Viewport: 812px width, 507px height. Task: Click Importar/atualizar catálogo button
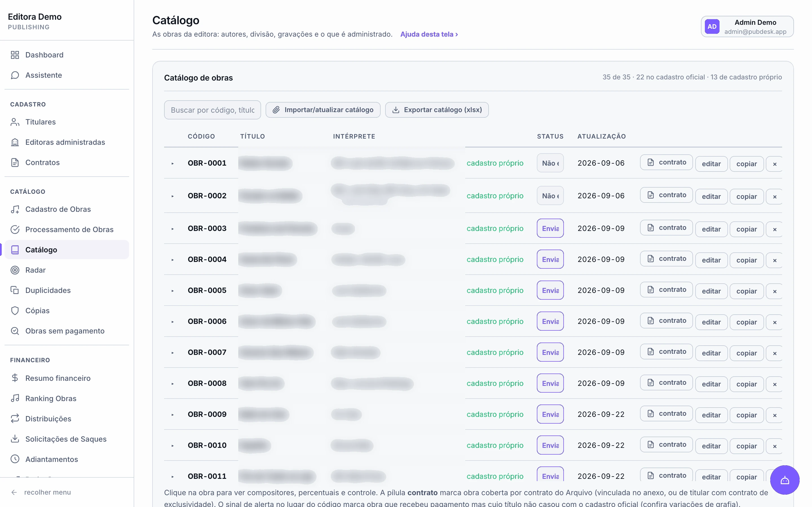click(x=323, y=110)
